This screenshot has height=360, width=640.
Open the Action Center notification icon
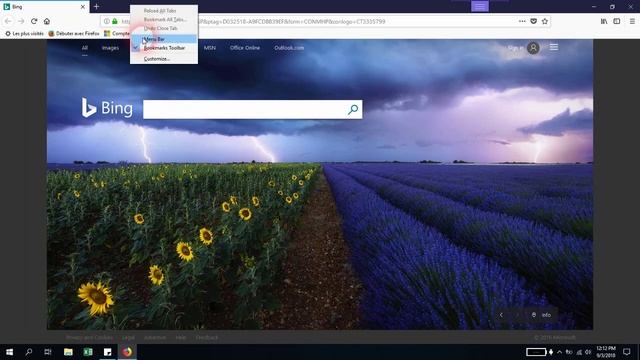click(627, 352)
